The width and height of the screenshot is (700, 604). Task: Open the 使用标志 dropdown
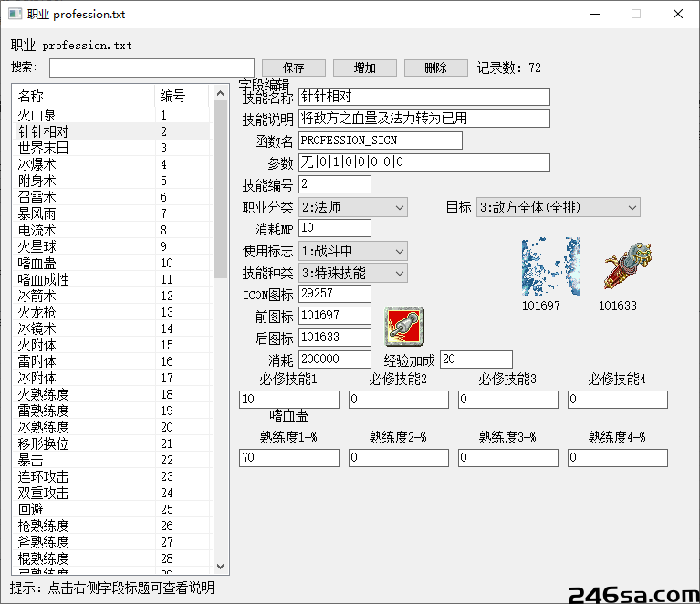pyautogui.click(x=352, y=251)
